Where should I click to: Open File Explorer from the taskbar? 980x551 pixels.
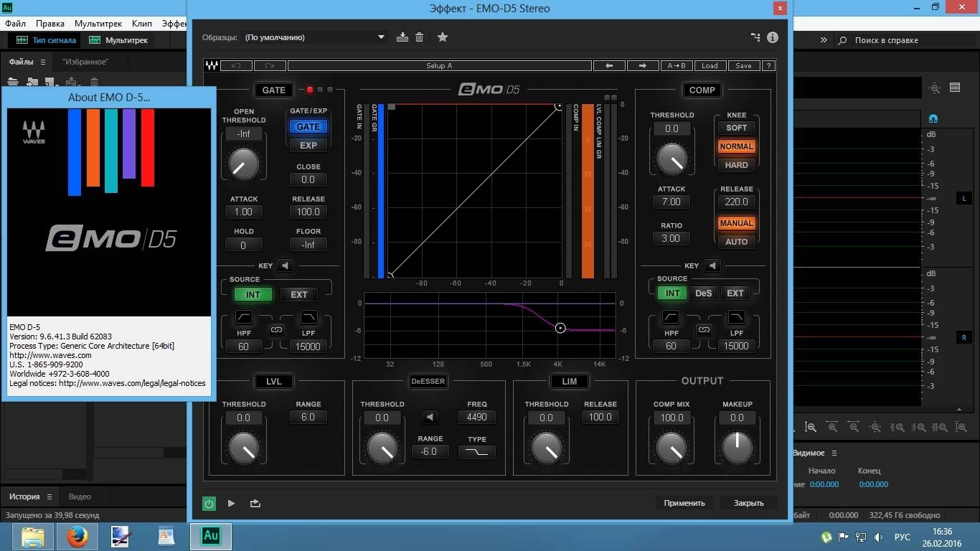(x=33, y=536)
